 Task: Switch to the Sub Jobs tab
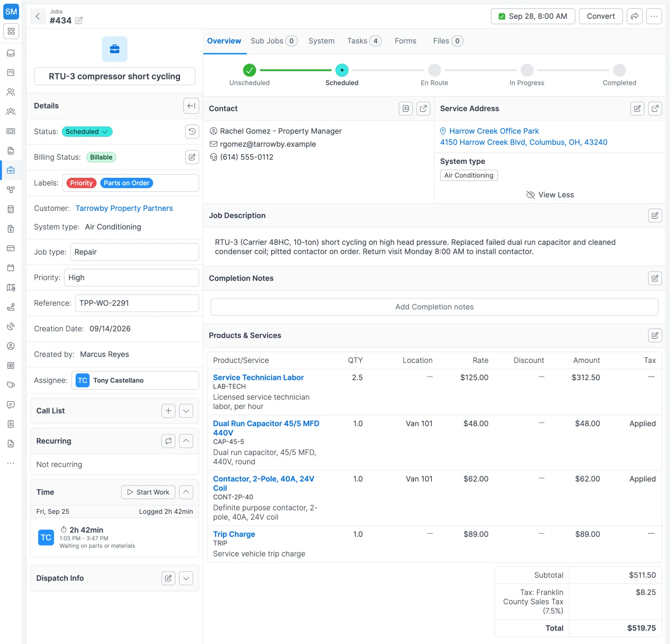[x=274, y=41]
